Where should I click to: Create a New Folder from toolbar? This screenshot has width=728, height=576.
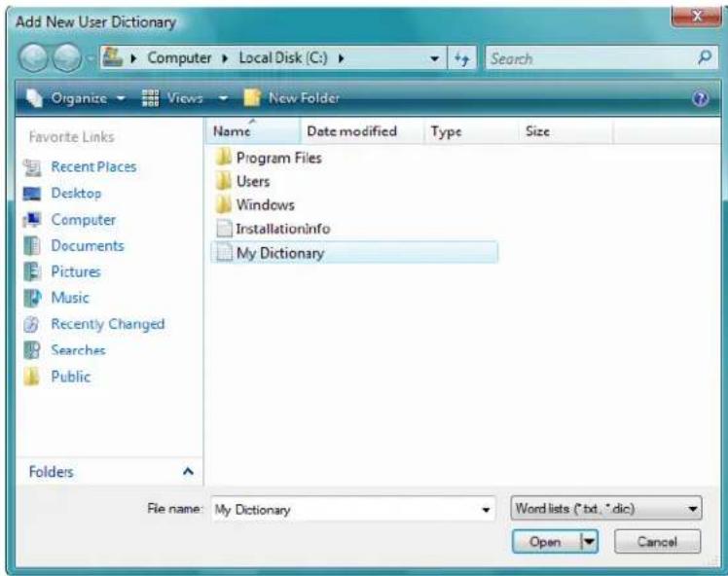click(x=292, y=98)
